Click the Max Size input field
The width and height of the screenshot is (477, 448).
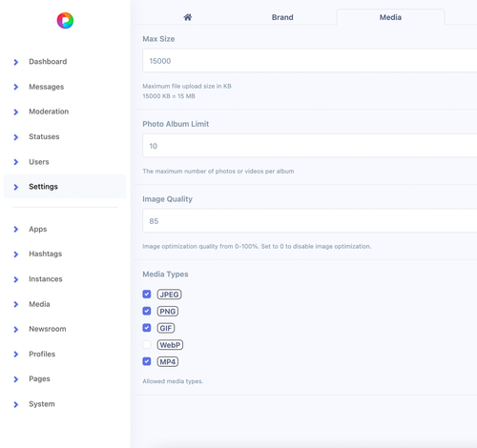(310, 61)
